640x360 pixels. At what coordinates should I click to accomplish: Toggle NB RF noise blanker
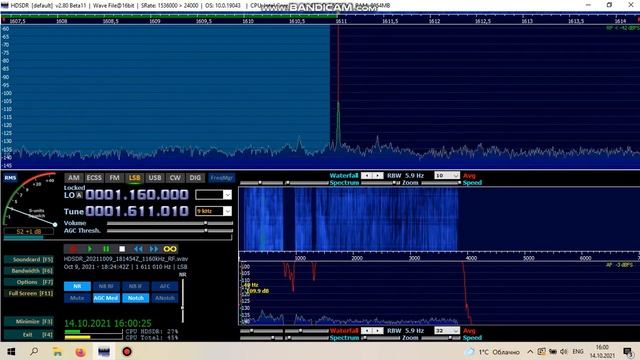pyautogui.click(x=106, y=286)
